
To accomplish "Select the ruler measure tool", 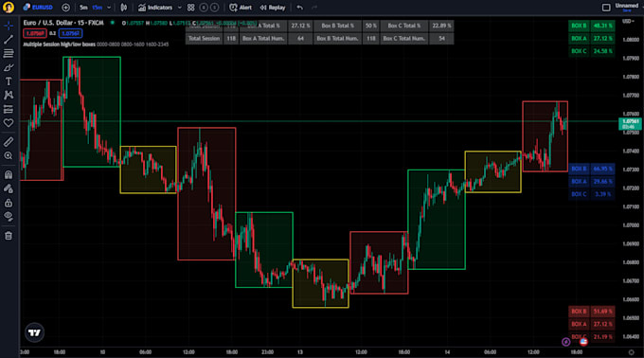I will 9,142.
